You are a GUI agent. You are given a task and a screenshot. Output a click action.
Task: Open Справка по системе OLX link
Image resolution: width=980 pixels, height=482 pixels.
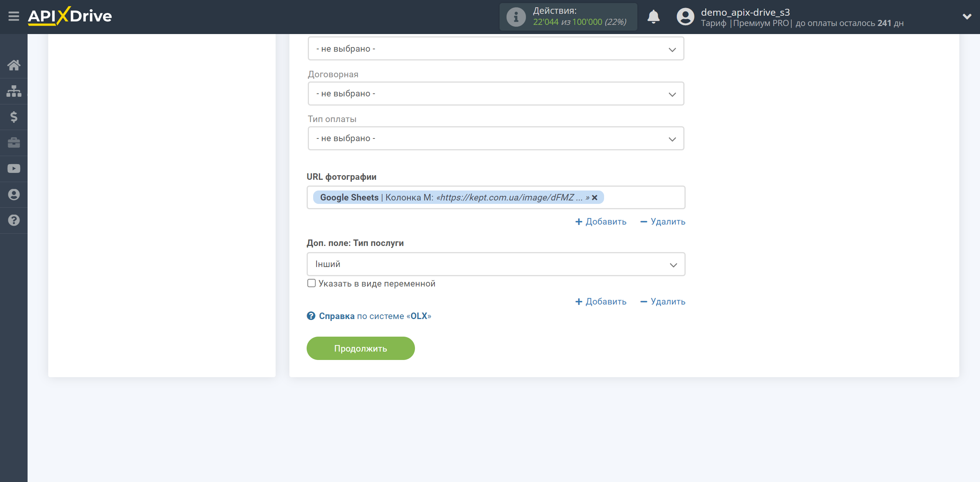tap(375, 316)
